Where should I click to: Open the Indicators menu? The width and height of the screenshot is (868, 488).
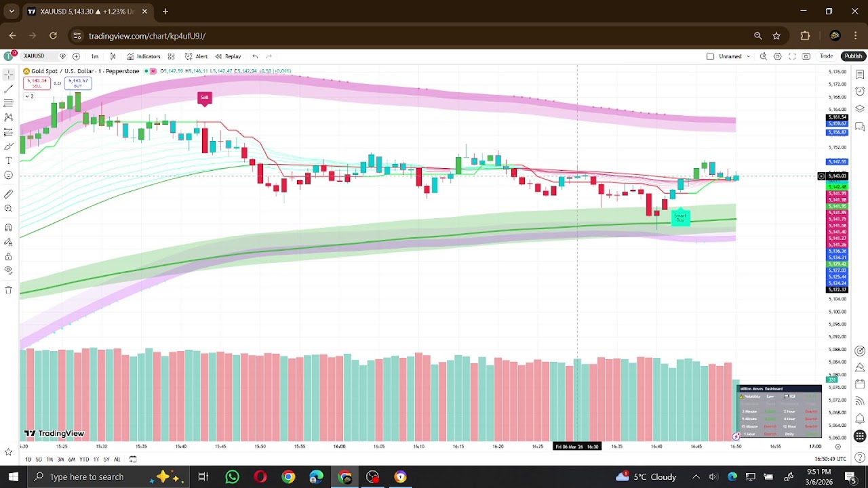point(144,56)
